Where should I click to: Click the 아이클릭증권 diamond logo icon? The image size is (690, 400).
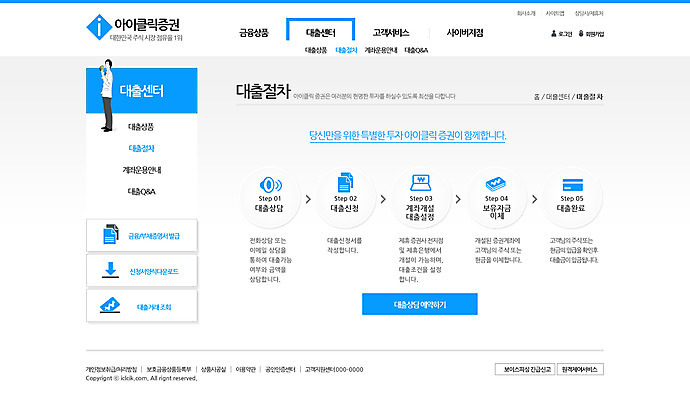[x=99, y=27]
